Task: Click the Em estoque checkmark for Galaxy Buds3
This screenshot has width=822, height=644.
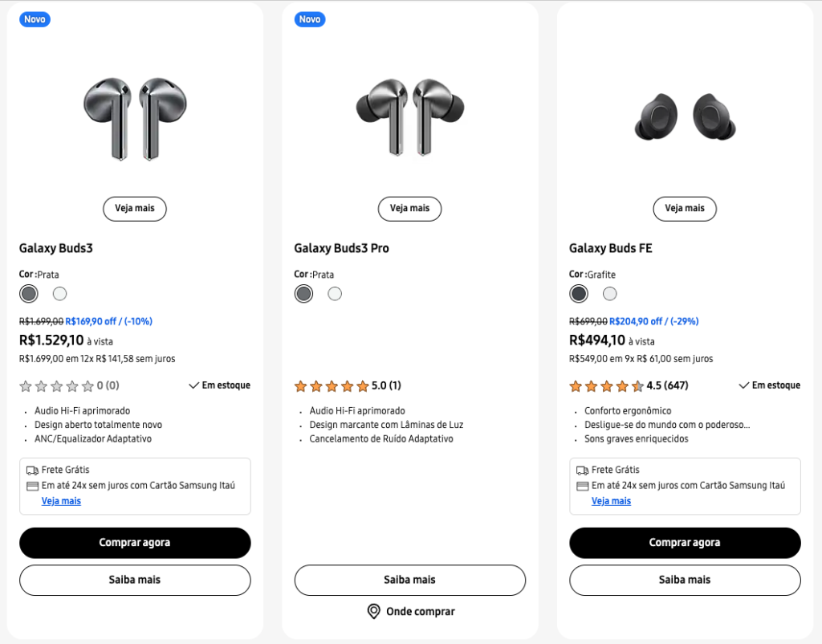Action: [193, 385]
